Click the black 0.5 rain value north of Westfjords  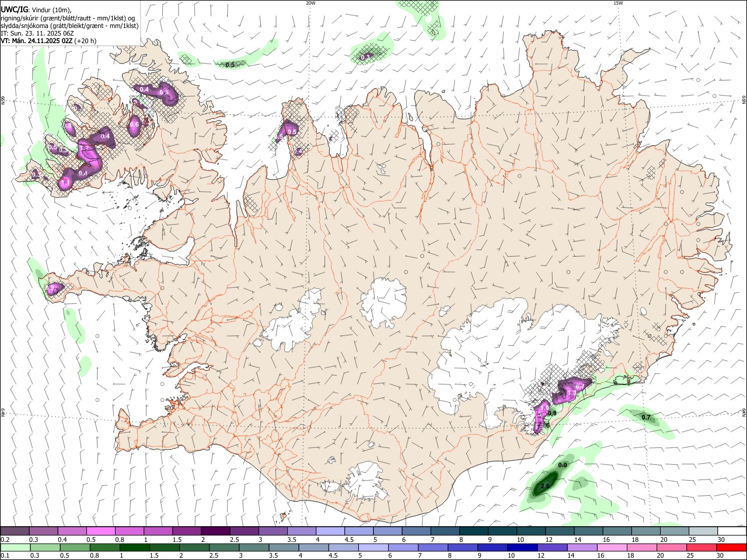tap(230, 65)
